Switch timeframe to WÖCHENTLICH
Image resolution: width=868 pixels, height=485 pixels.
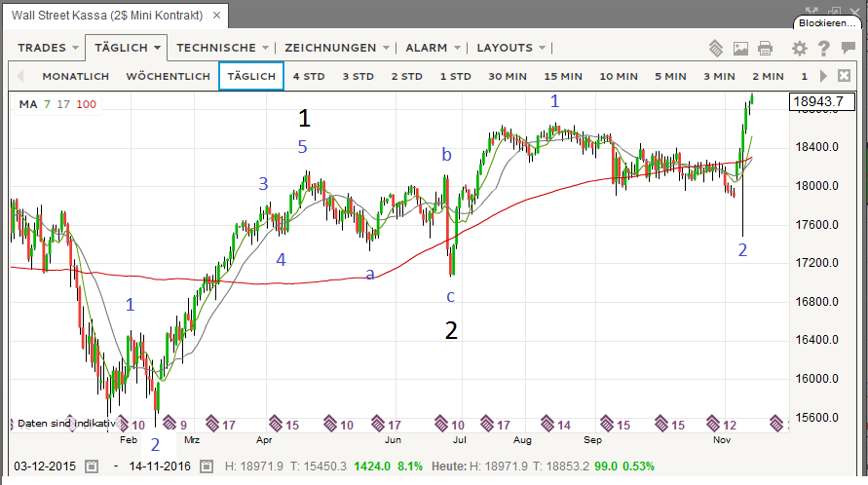[168, 76]
